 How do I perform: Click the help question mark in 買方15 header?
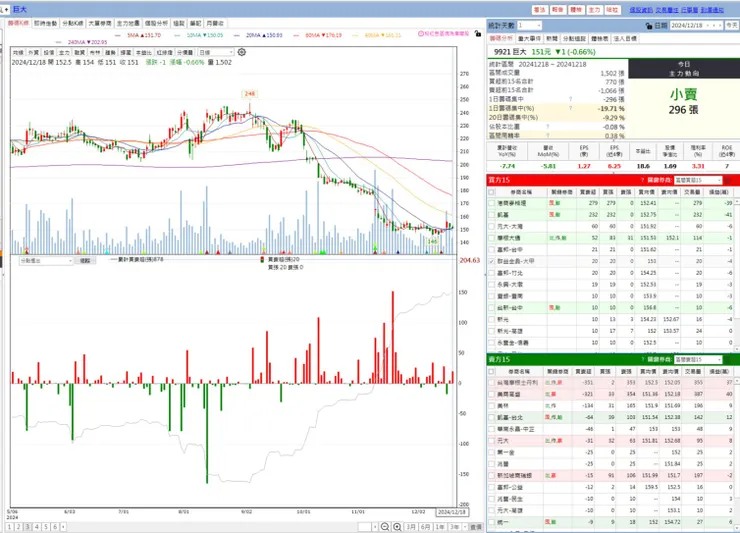tap(642, 180)
